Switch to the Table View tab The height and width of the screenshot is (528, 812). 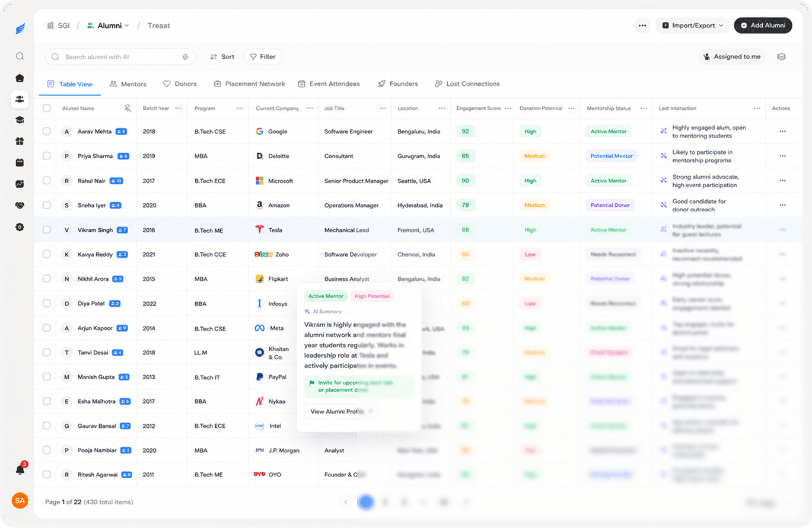click(x=70, y=84)
